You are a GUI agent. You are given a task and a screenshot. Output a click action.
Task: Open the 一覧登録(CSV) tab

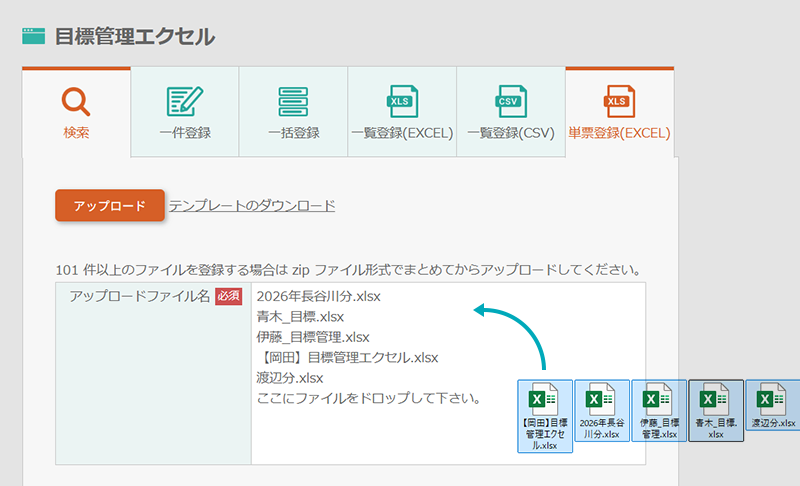511,112
